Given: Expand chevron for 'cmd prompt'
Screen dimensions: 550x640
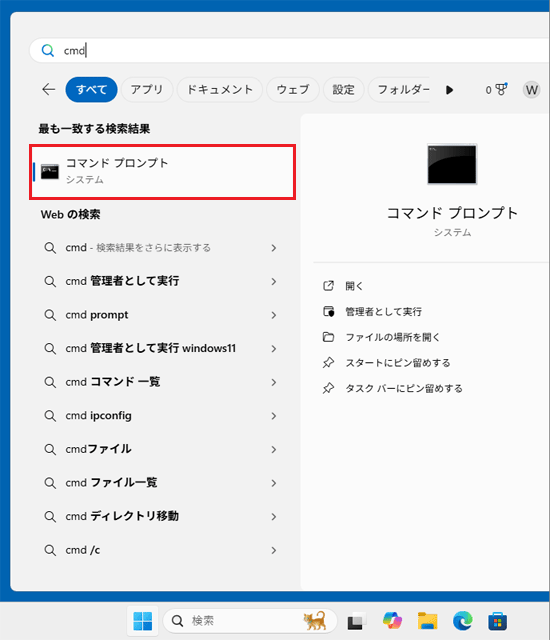Looking at the screenshot, I should click(274, 315).
